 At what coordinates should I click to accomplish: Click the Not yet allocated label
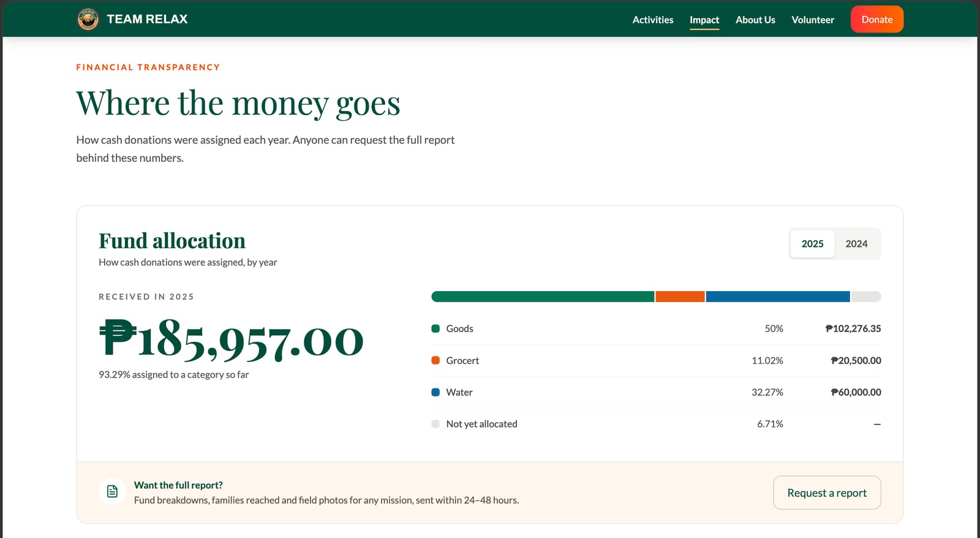tap(481, 424)
